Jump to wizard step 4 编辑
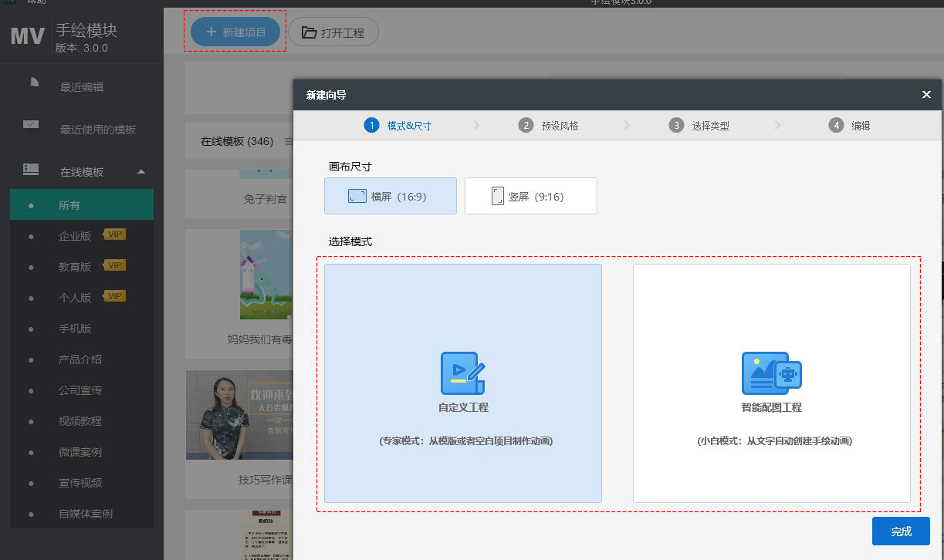The image size is (944, 560). coord(850,126)
